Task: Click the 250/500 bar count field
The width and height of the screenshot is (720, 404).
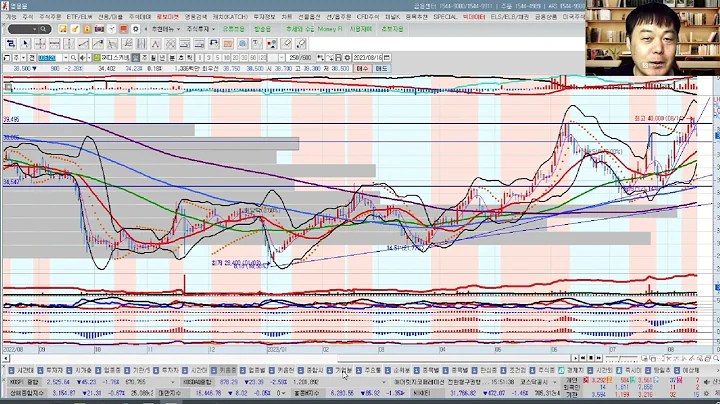Action: pyautogui.click(x=300, y=57)
